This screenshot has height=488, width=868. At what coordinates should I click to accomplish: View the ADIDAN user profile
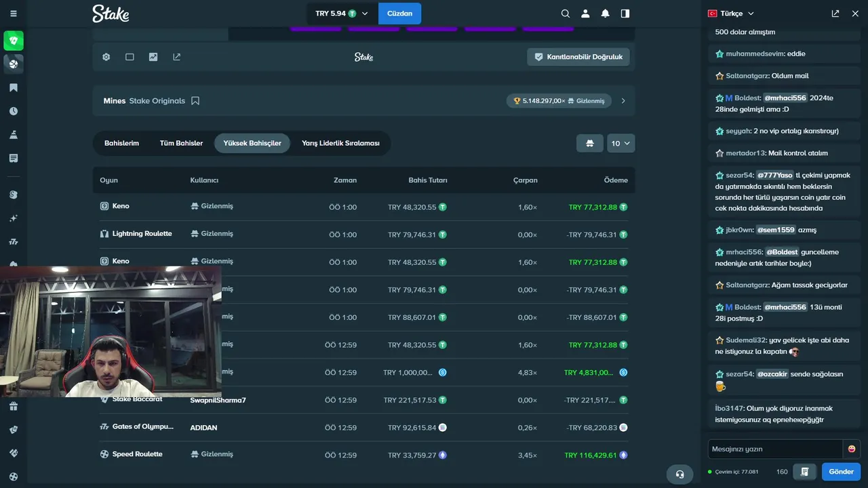[x=203, y=428]
